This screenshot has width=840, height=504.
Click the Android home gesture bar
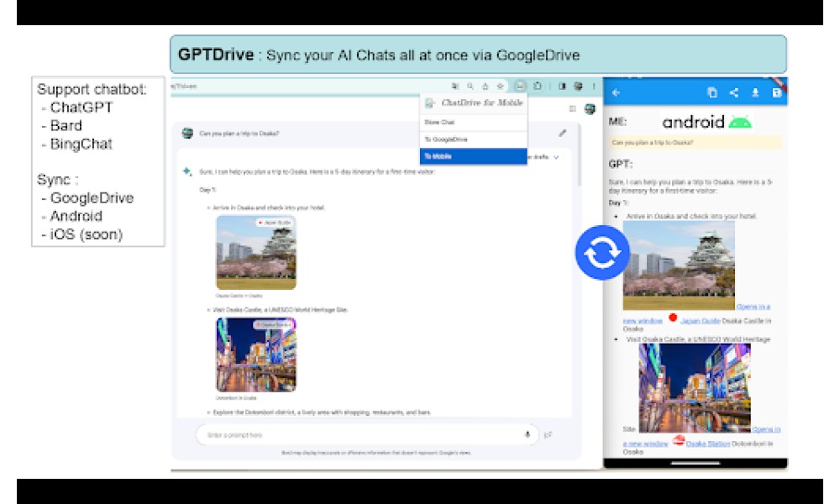[x=696, y=464]
